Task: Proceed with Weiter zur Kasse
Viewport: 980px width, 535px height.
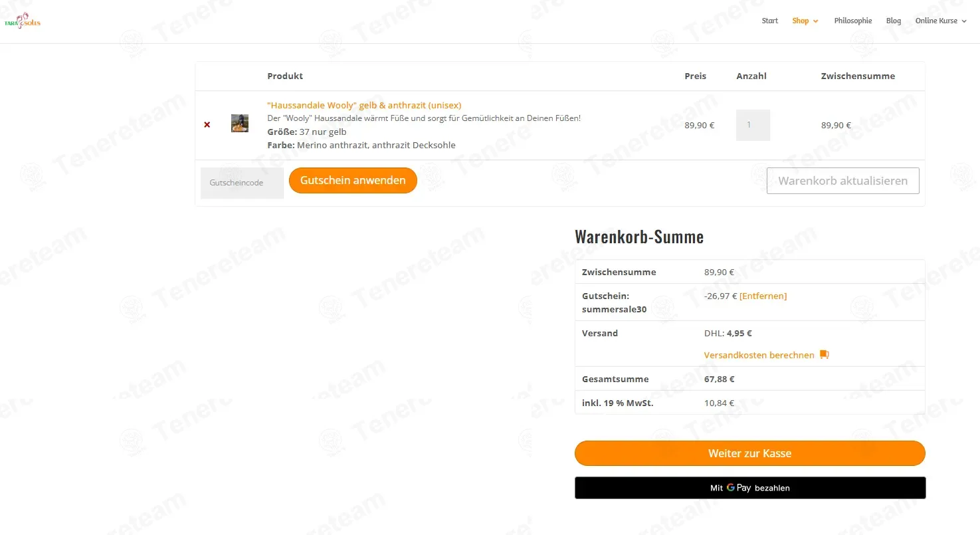Action: 749,453
